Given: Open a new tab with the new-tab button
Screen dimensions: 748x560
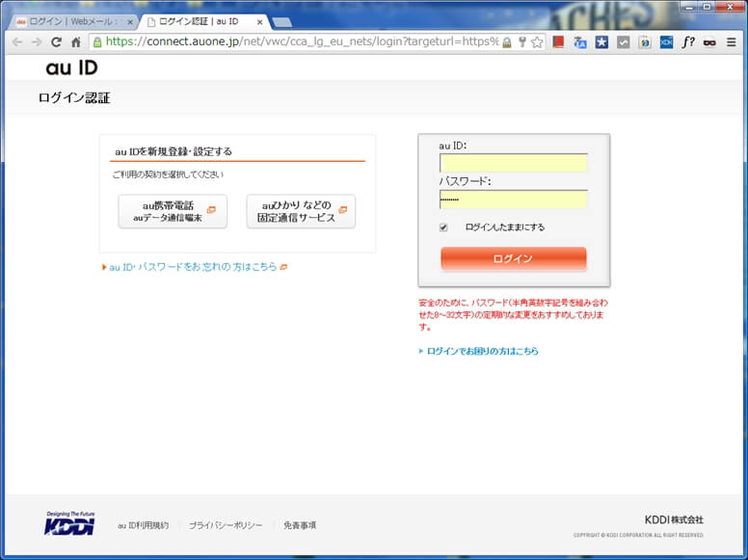Looking at the screenshot, I should point(282,21).
